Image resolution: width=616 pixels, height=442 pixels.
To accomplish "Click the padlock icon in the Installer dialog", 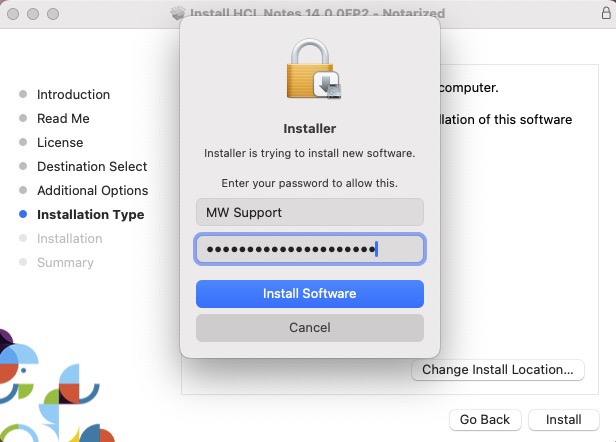I will pyautogui.click(x=310, y=72).
